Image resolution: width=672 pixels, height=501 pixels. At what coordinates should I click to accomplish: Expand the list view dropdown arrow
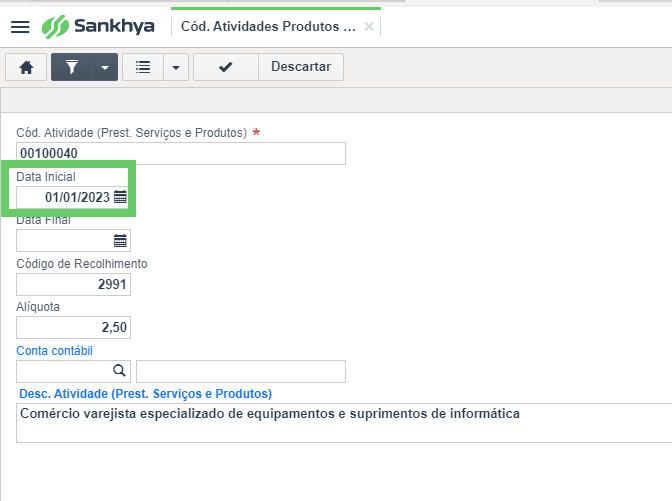176,67
